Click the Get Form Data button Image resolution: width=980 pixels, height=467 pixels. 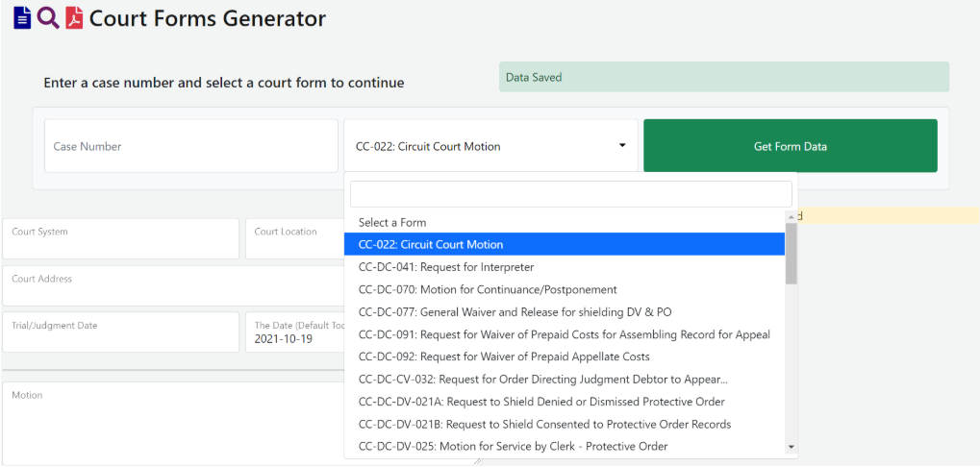click(790, 146)
